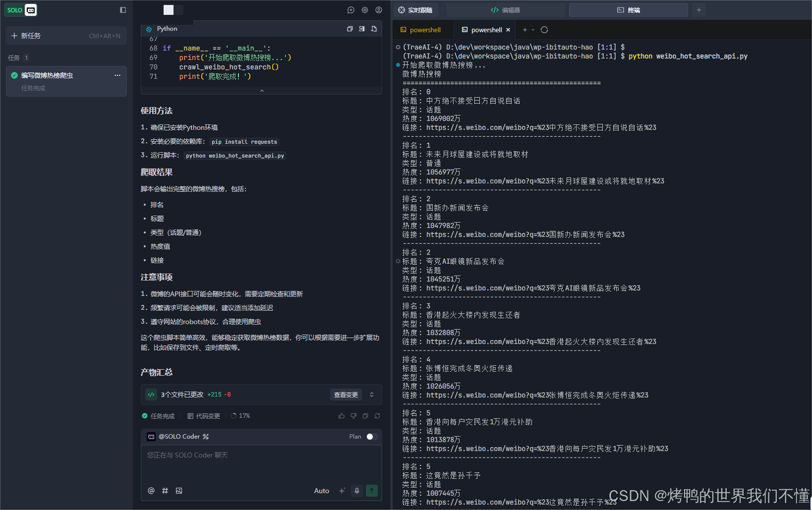Toggle the Plan mode switch

[x=371, y=437]
